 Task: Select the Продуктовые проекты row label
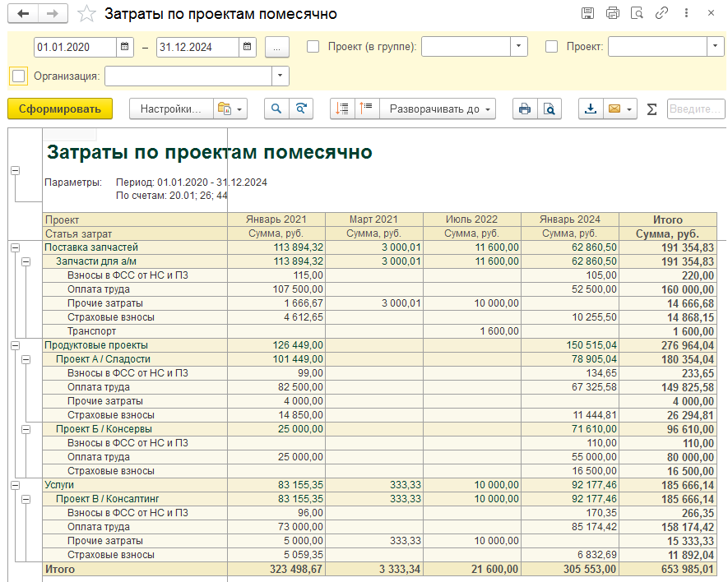(96, 345)
